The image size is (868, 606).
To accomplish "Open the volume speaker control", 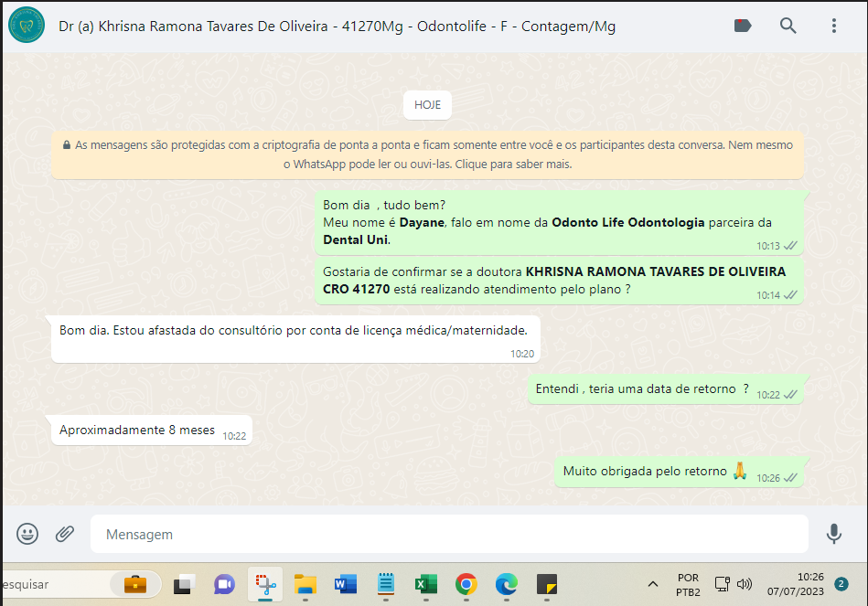I will [x=745, y=584].
